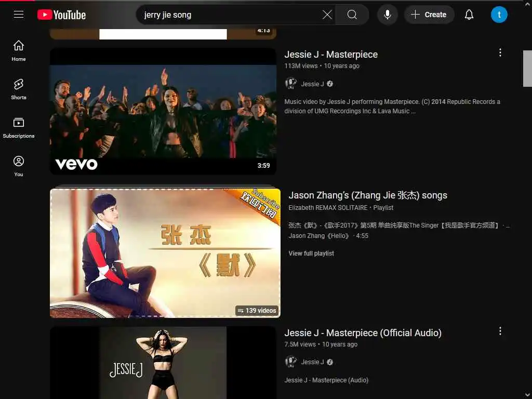The width and height of the screenshot is (532, 399).
Task: Visit Jessie J channel under Official Audio video
Action: 312,362
